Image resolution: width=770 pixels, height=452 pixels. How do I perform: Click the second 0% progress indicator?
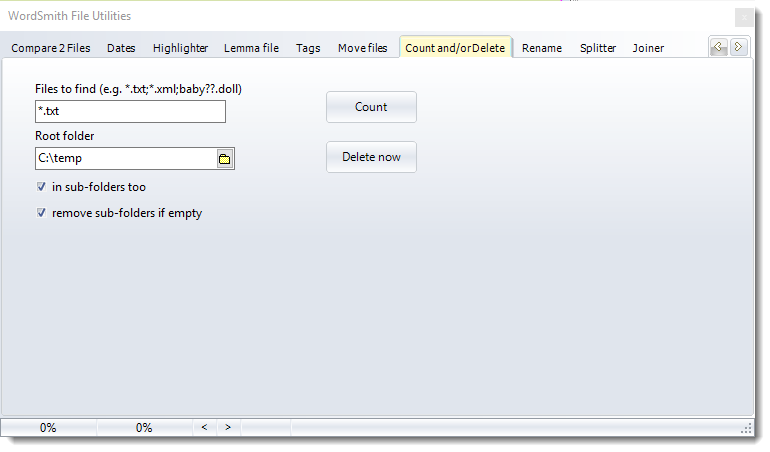pos(144,428)
